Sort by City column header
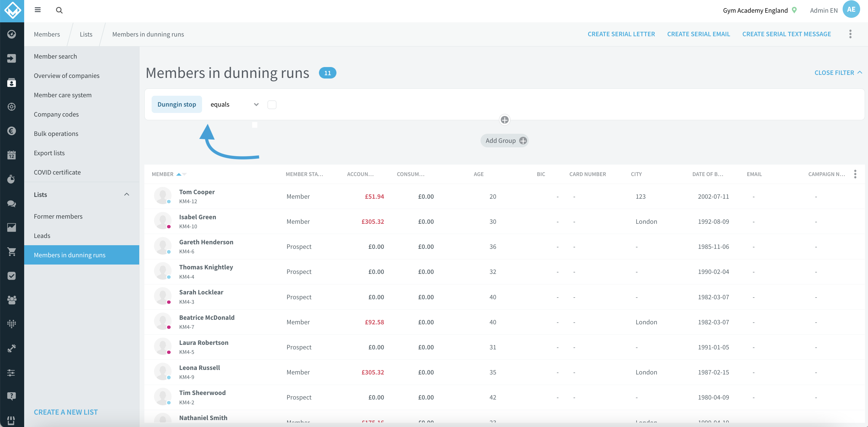 click(x=636, y=174)
